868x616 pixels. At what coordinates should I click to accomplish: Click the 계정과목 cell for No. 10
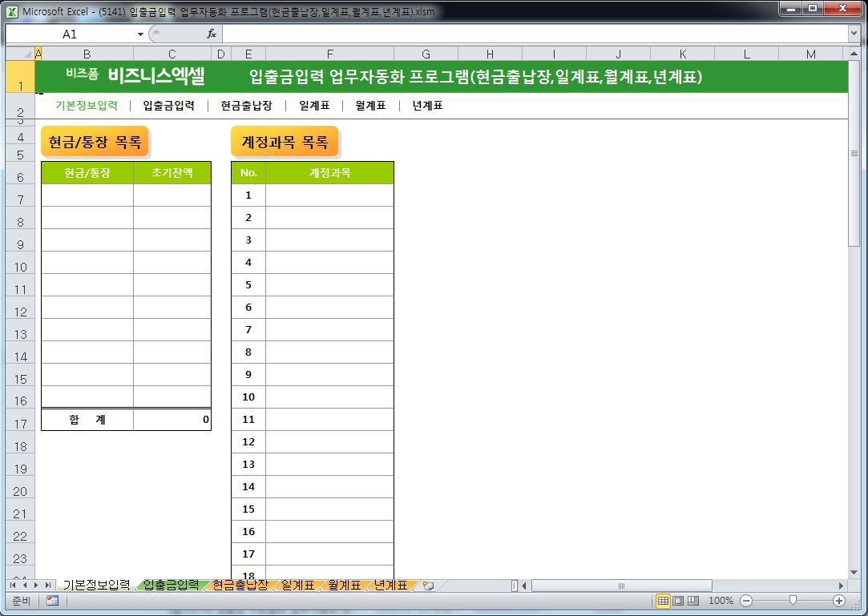pos(330,397)
